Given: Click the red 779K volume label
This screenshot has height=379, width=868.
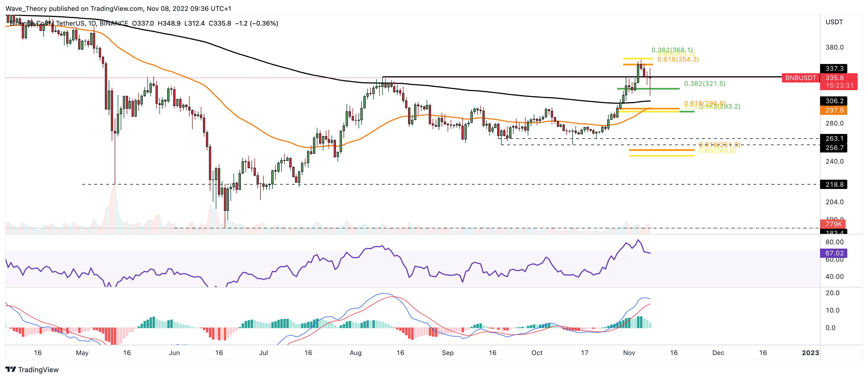Looking at the screenshot, I should (833, 224).
